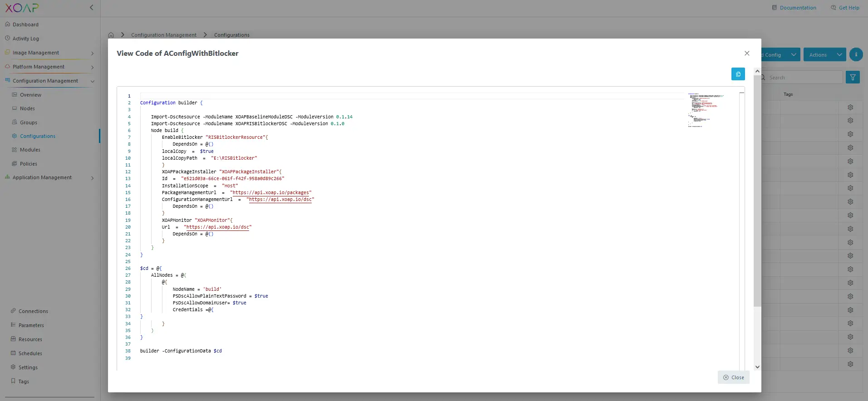The image size is (868, 401).
Task: Click the Connections link icon
Action: [13, 311]
